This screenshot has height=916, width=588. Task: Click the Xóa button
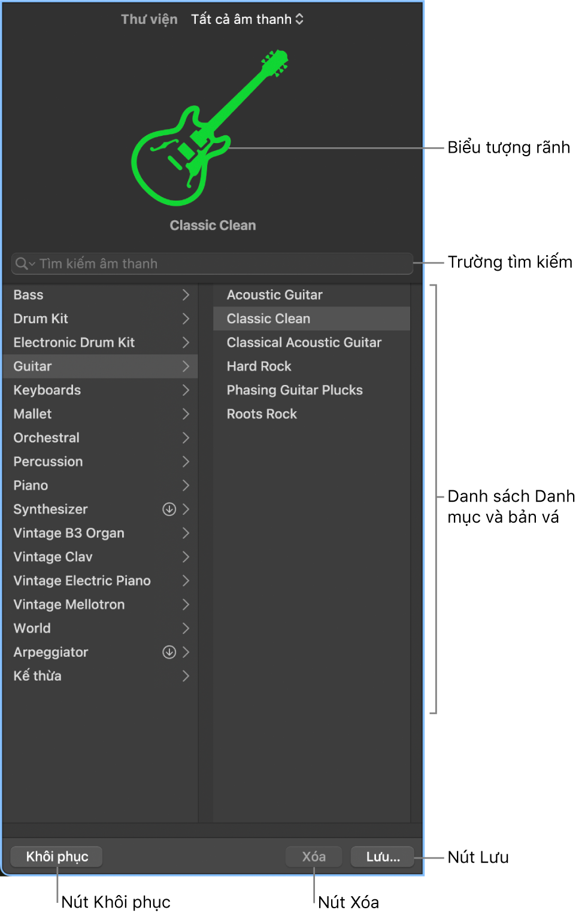314,857
